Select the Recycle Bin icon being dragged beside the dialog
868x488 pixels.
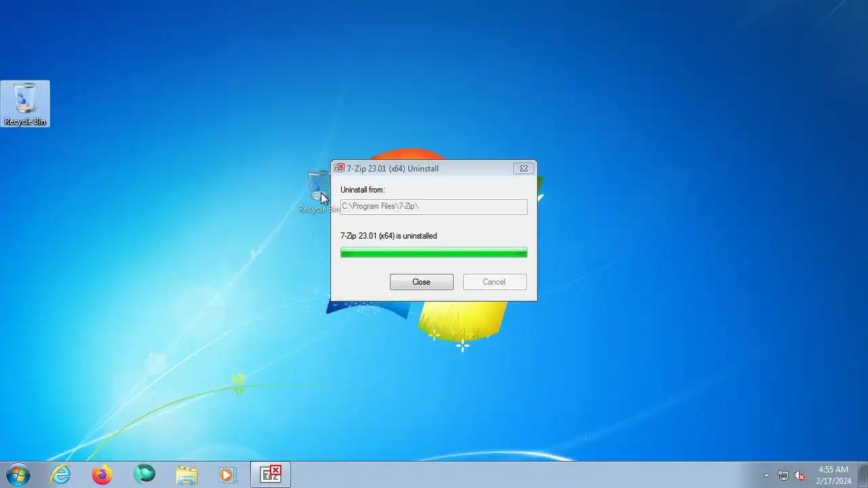[319, 192]
